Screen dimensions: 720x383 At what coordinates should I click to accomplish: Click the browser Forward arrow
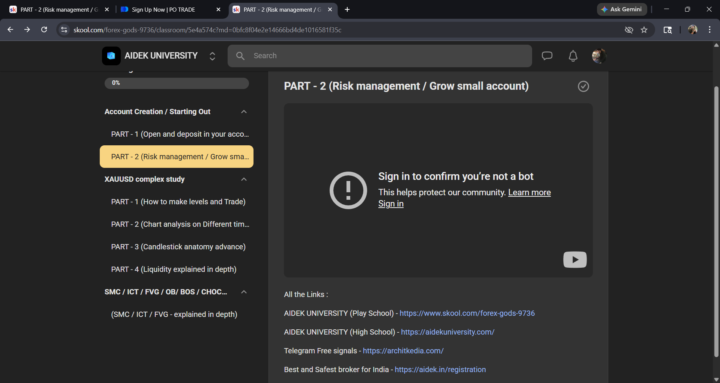coord(27,29)
